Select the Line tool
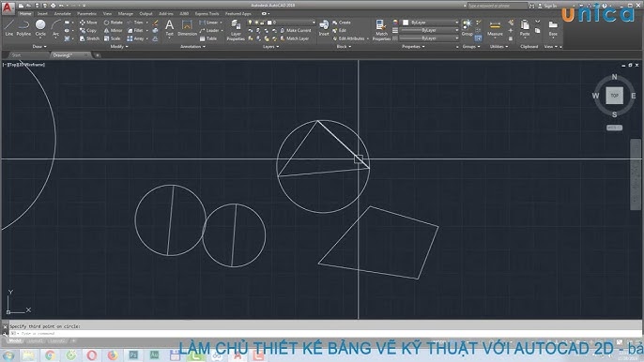644x362 pixels. [x=9, y=28]
